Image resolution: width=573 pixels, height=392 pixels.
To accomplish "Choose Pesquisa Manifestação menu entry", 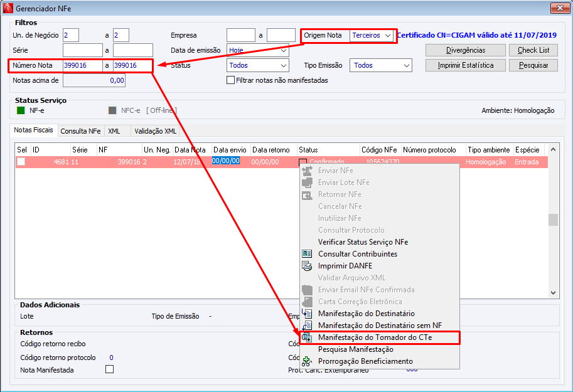I will click(356, 349).
